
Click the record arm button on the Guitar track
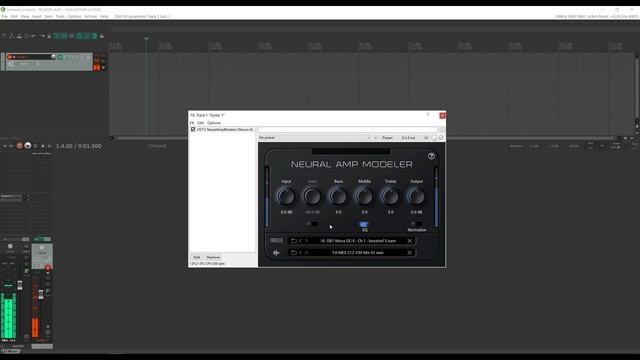coord(10,57)
